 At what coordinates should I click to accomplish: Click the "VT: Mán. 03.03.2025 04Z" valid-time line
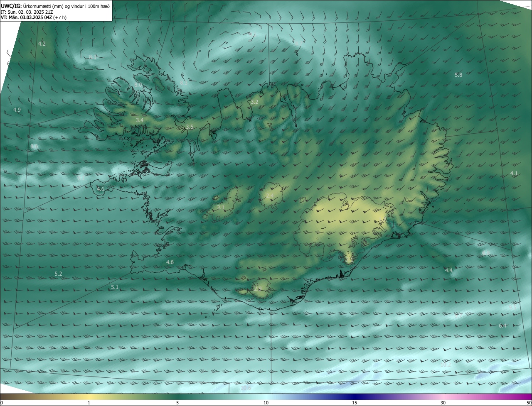tap(33, 17)
